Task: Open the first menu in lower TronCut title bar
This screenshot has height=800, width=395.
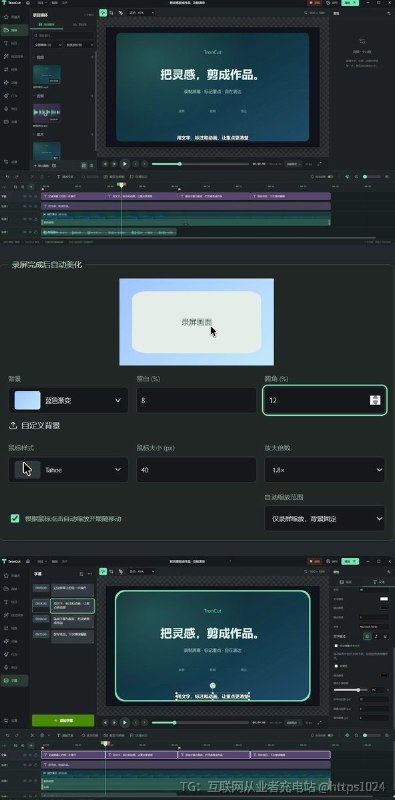Action: tap(41, 561)
